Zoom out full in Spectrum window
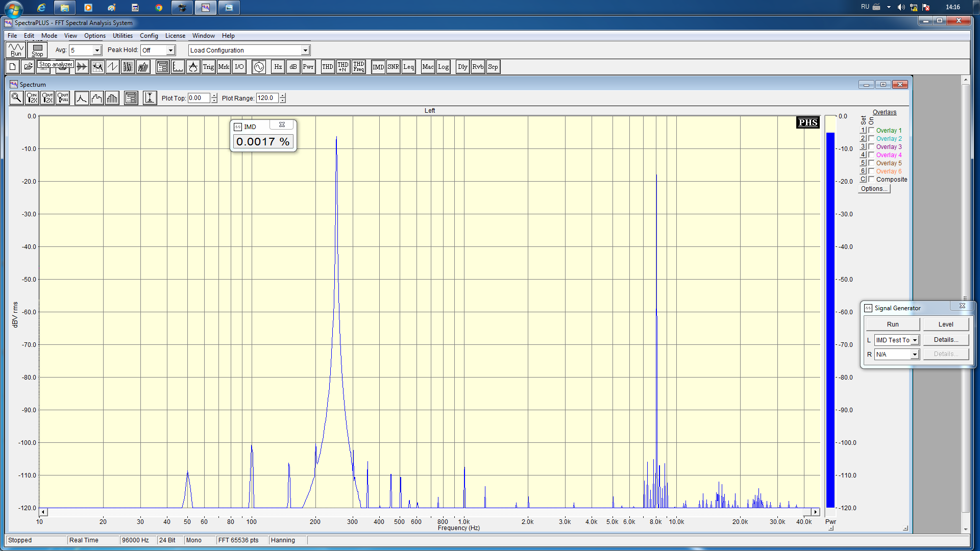 (63, 98)
